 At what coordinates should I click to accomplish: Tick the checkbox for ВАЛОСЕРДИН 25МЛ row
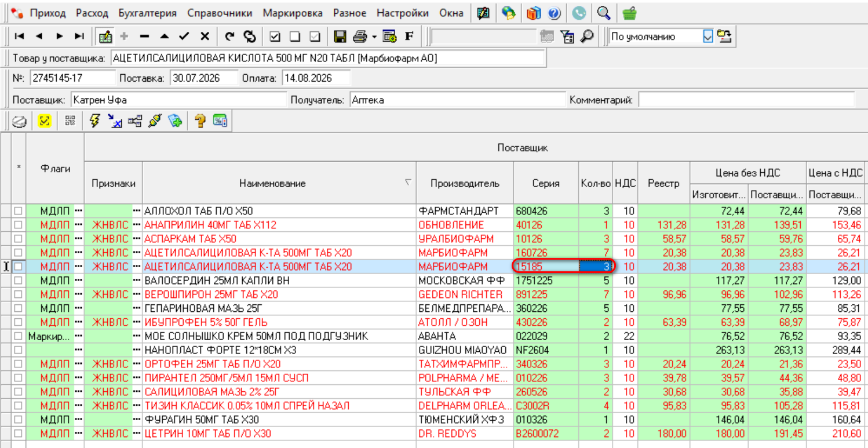[x=18, y=281]
